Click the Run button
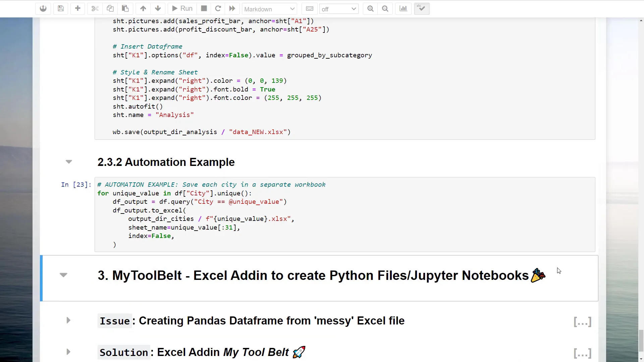This screenshot has width=644, height=362. [182, 9]
